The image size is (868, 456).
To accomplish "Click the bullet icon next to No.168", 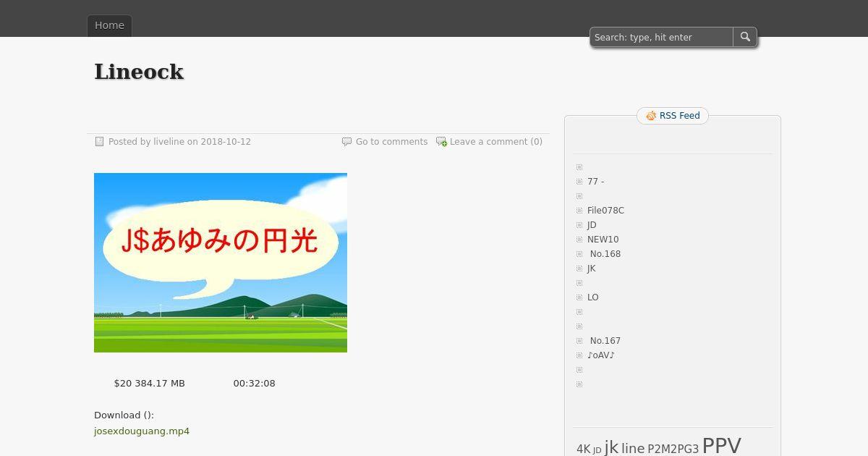I will [x=579, y=254].
